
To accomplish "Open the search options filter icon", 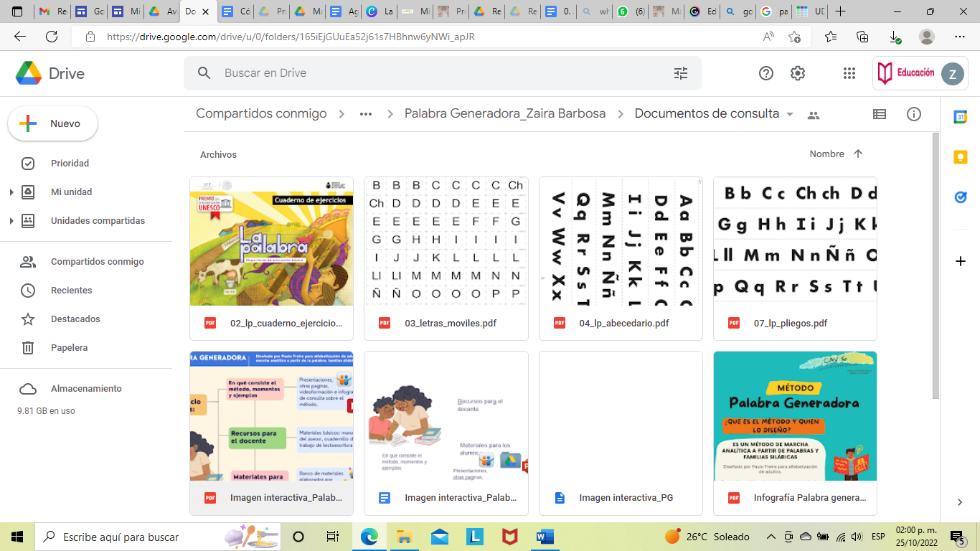I will 680,73.
